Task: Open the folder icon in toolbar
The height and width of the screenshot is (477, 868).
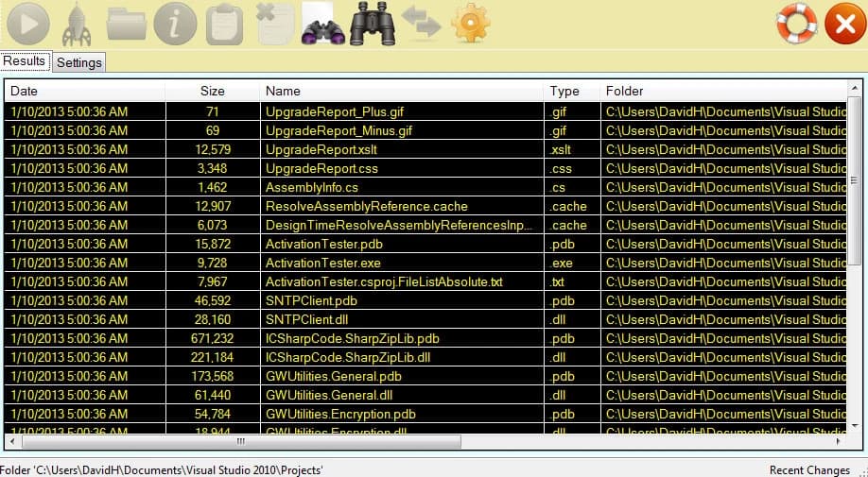Action: tap(127, 25)
